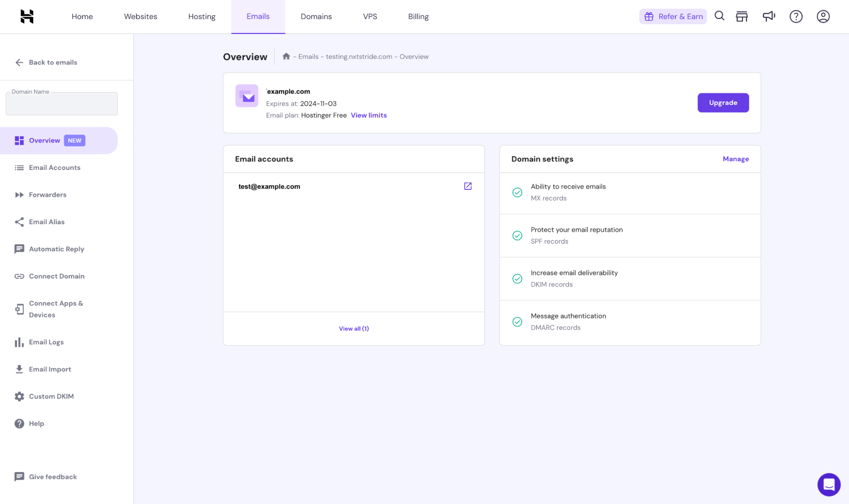
Task: Open Forwarders settings
Action: point(47,194)
